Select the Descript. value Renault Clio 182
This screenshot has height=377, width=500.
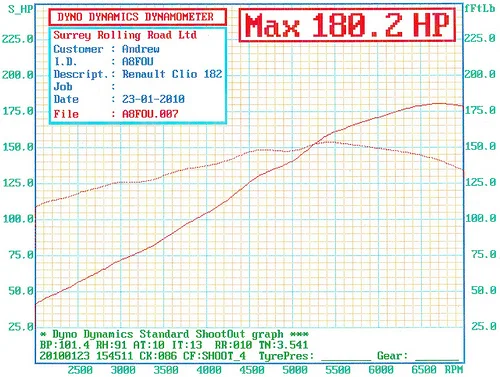tap(172, 74)
